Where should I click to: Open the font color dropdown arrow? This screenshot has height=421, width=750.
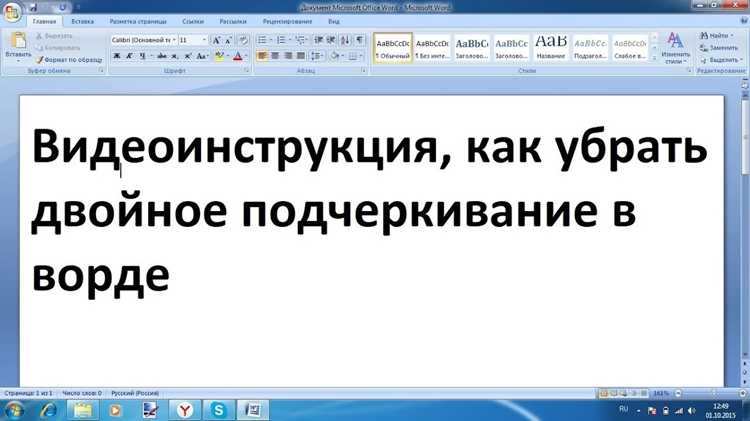pyautogui.click(x=246, y=56)
